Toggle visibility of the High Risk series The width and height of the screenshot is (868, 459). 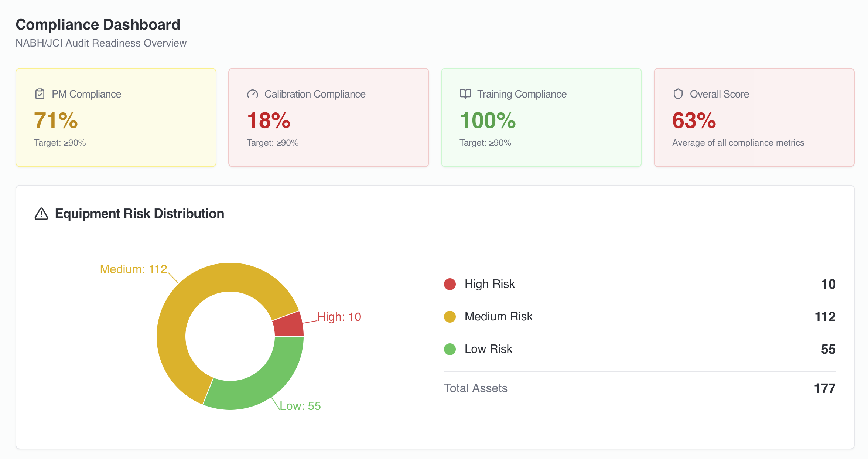click(489, 284)
